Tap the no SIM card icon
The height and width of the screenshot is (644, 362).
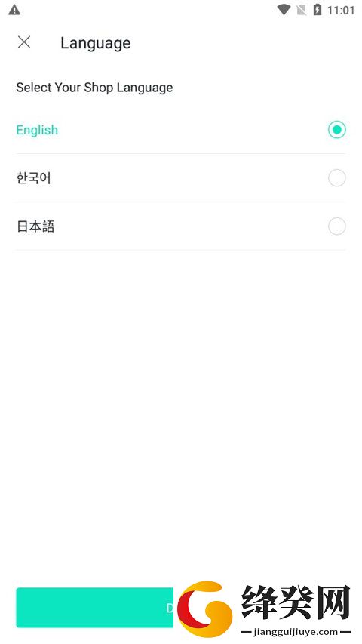[301, 10]
